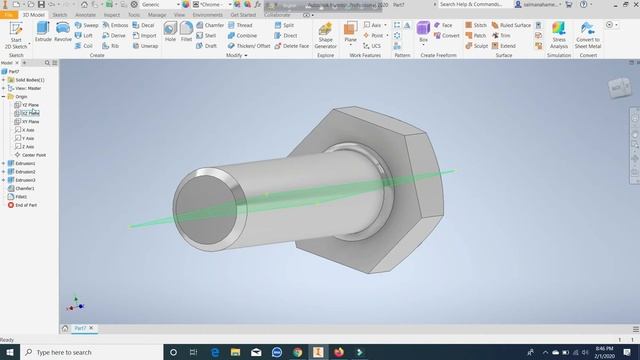Click the Part7 document tab
The height and width of the screenshot is (360, 640).
click(x=80, y=328)
